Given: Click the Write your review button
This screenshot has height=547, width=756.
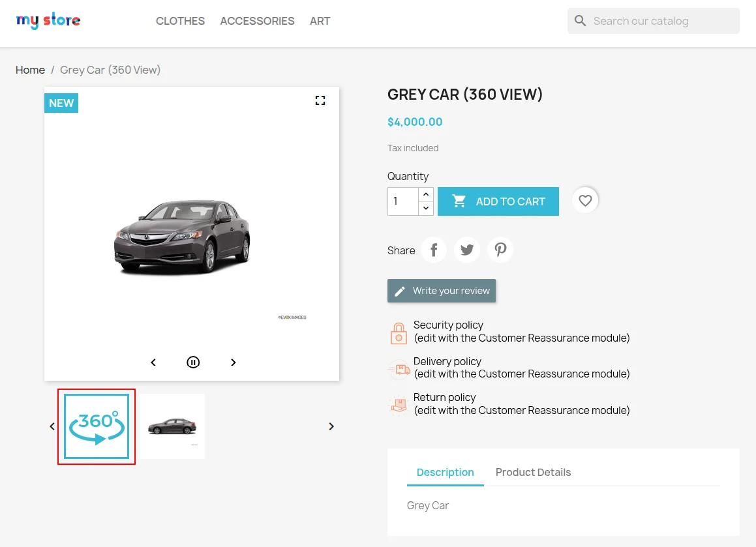Looking at the screenshot, I should [442, 291].
